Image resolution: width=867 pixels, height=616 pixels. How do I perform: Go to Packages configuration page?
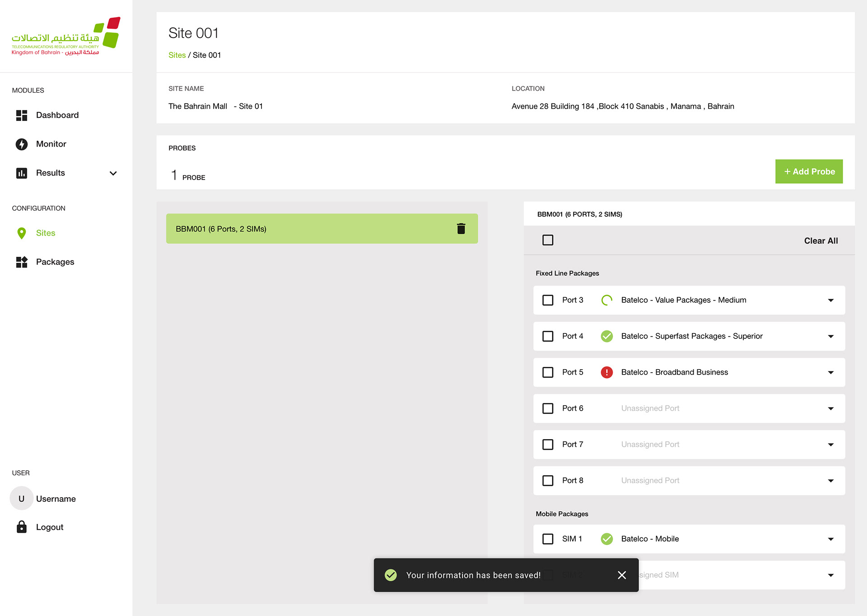(55, 262)
